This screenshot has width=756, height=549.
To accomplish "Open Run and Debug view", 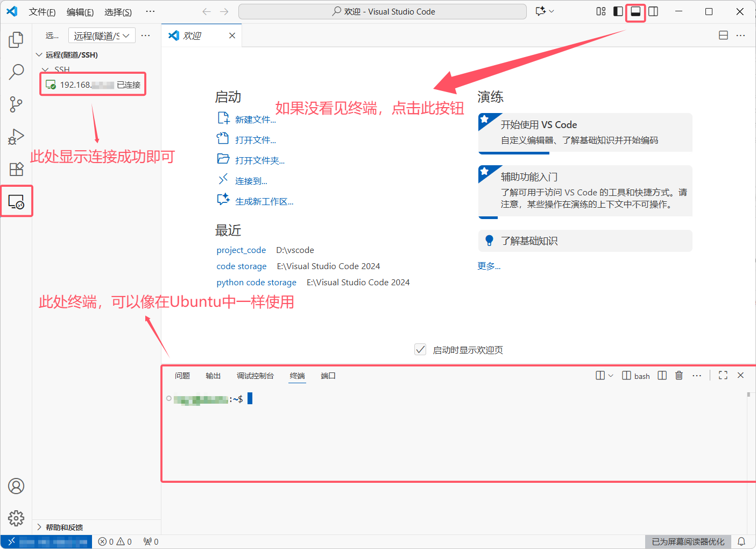I will coord(16,136).
